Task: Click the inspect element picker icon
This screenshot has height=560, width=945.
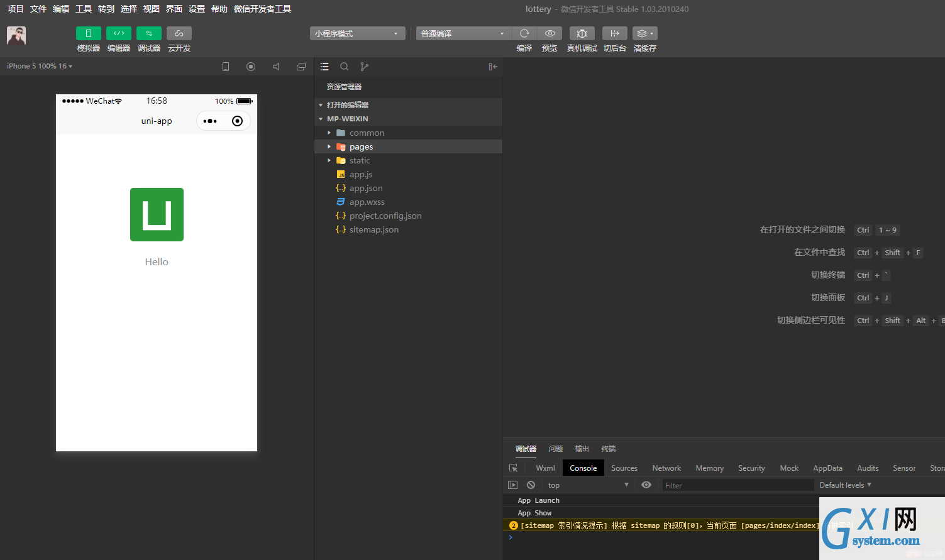Action: pos(513,468)
